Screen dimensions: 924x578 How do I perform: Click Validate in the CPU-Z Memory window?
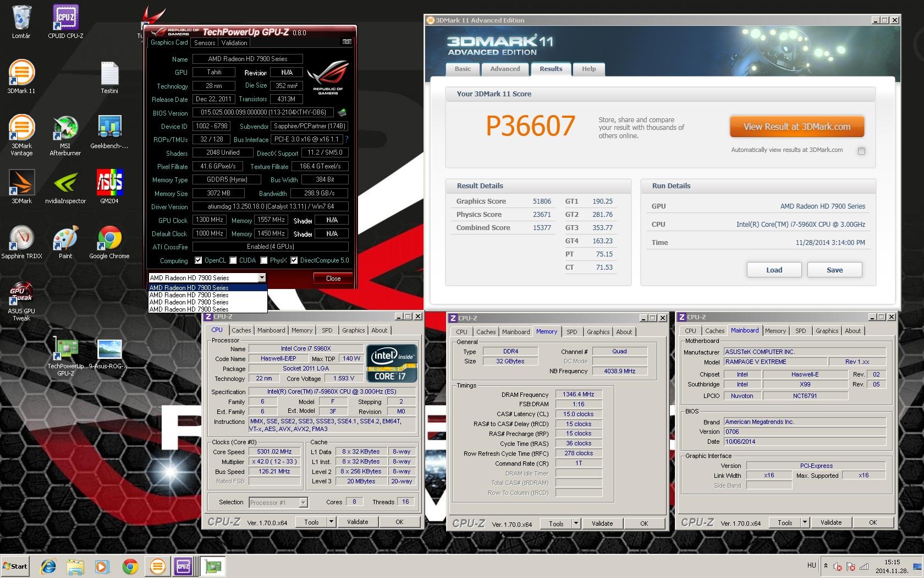point(602,524)
